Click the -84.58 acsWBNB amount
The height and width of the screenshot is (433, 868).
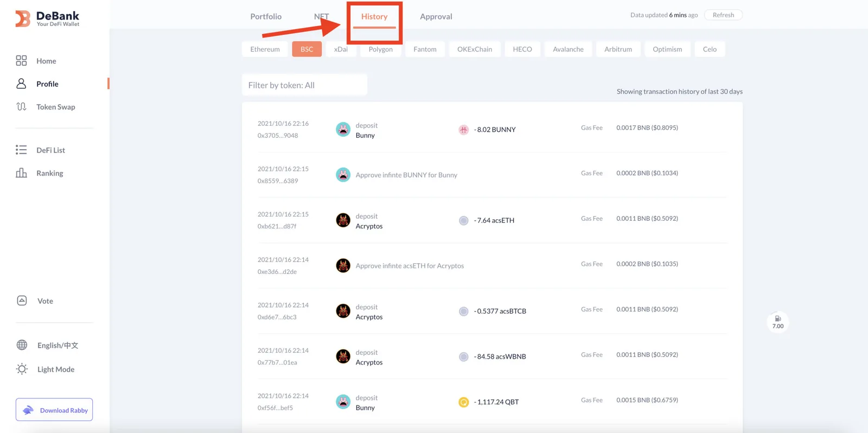pos(500,356)
